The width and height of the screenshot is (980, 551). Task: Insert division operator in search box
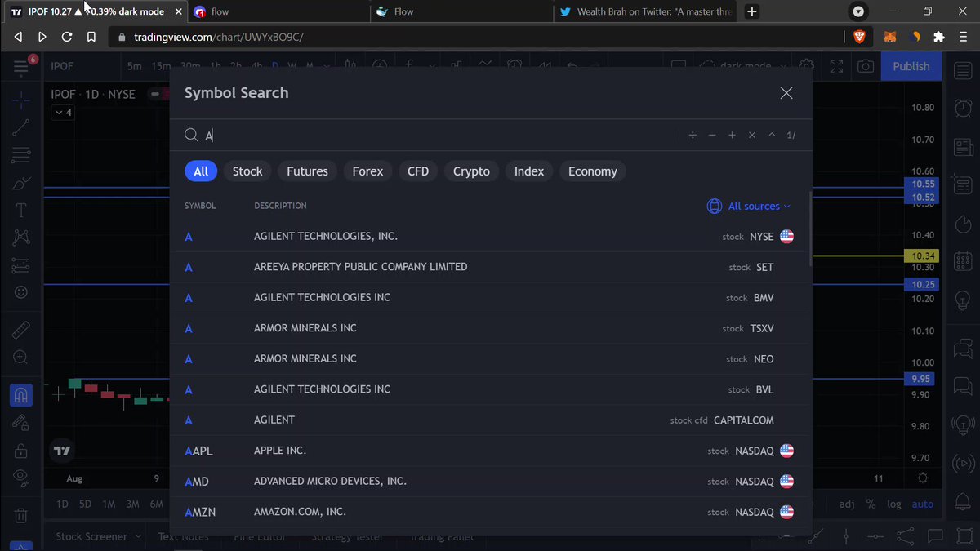693,136
